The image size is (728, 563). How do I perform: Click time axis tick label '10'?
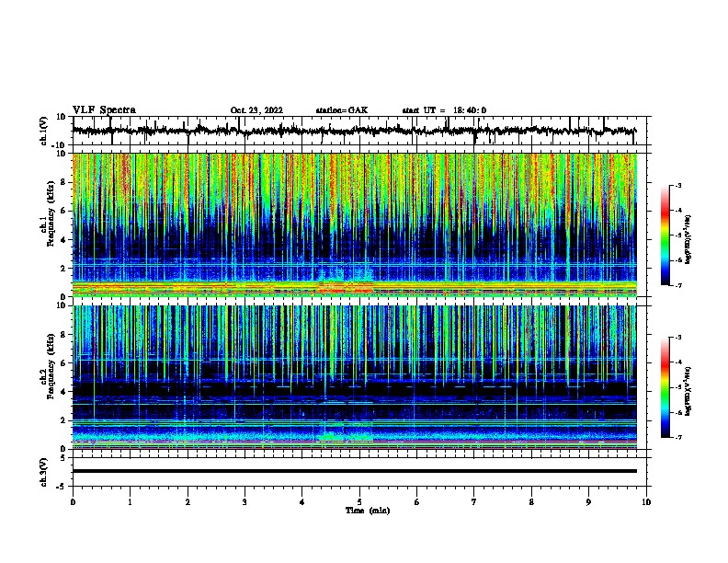tap(646, 502)
